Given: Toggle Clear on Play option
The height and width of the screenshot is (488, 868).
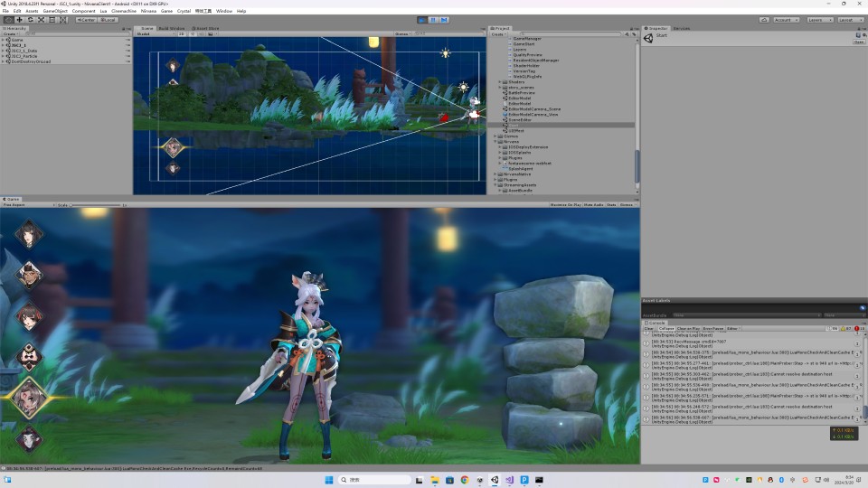Looking at the screenshot, I should coord(688,328).
